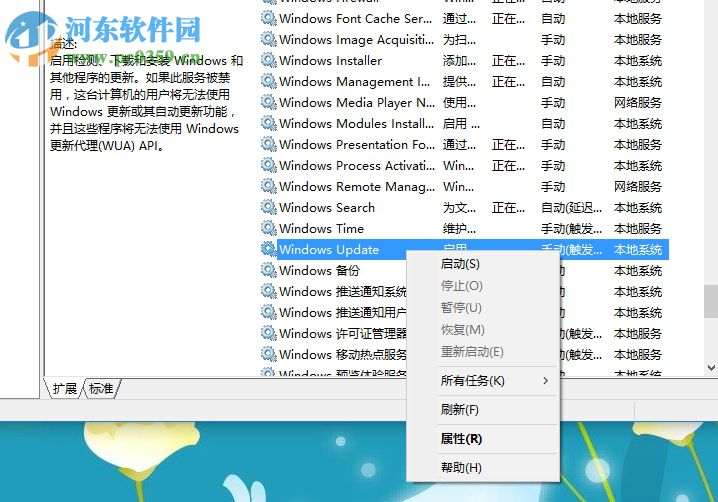The image size is (718, 502).
Task: Click the vertical scrollbar thumb
Action: tap(711, 301)
